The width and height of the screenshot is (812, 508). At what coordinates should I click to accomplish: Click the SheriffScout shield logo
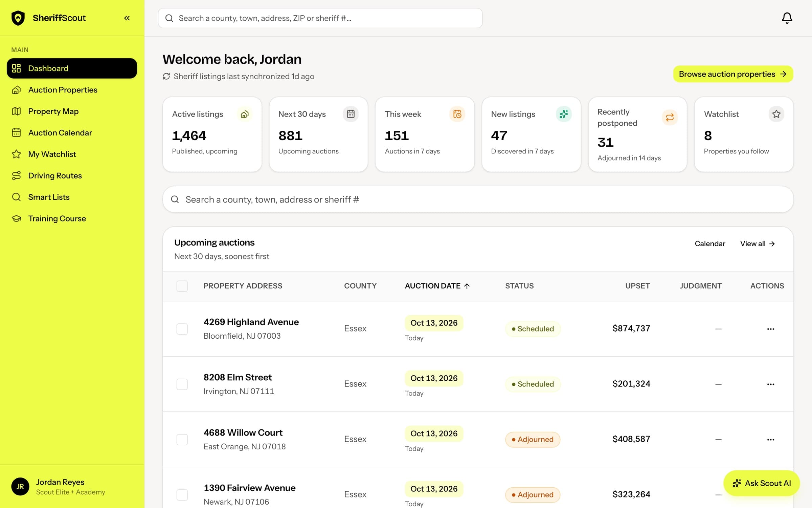click(x=18, y=18)
